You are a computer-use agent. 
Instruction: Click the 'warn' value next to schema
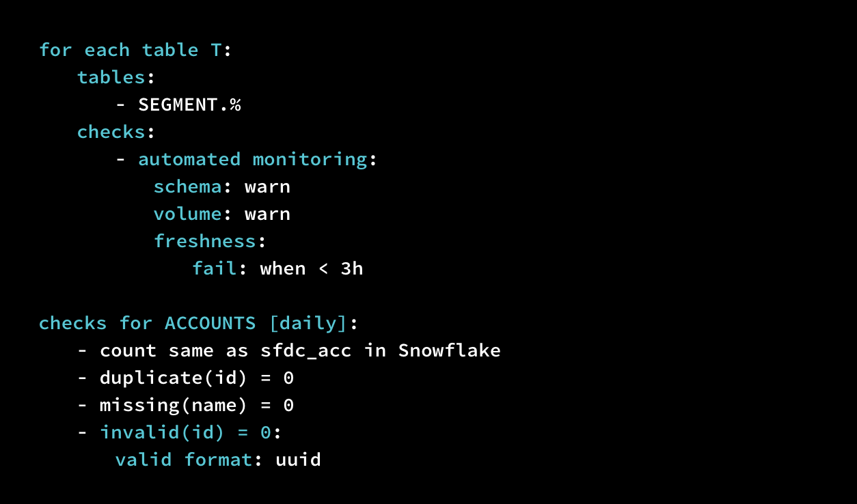267,186
